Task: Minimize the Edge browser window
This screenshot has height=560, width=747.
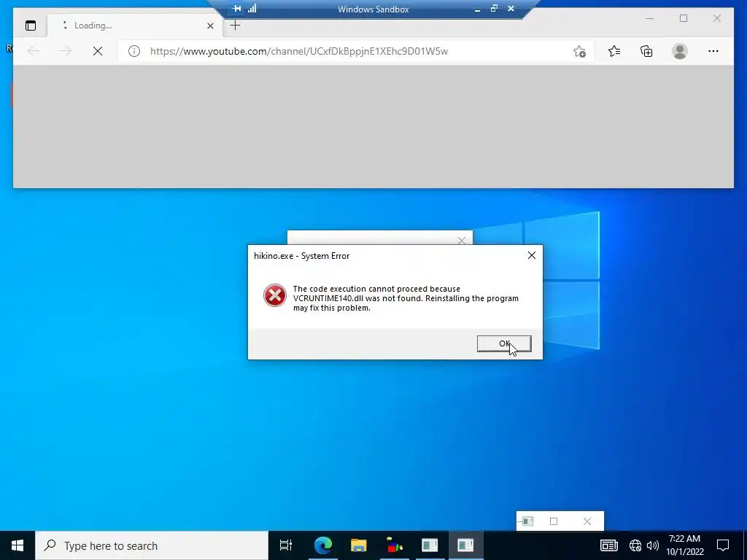Action: pyautogui.click(x=650, y=18)
